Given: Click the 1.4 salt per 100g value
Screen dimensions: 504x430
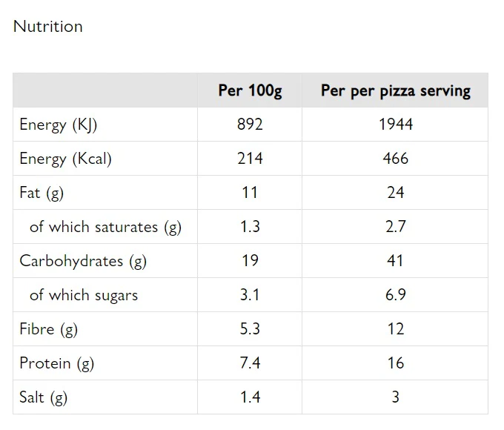Looking at the screenshot, I should pos(250,397).
